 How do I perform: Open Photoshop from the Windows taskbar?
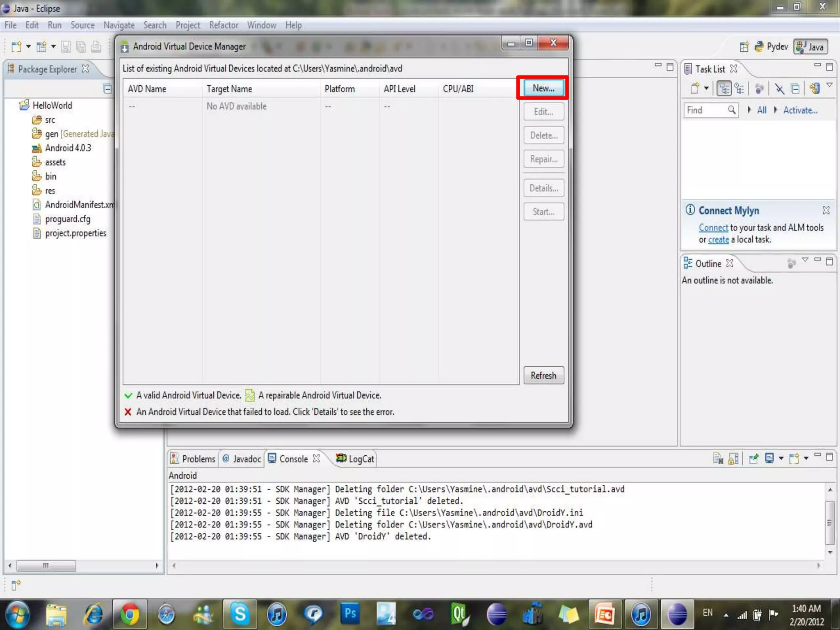coord(350,614)
